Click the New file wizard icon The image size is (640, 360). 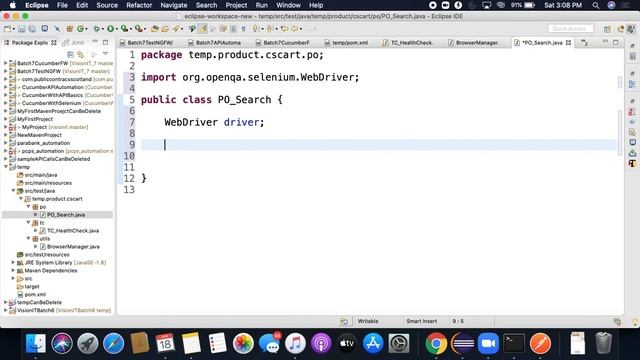(x=7, y=29)
